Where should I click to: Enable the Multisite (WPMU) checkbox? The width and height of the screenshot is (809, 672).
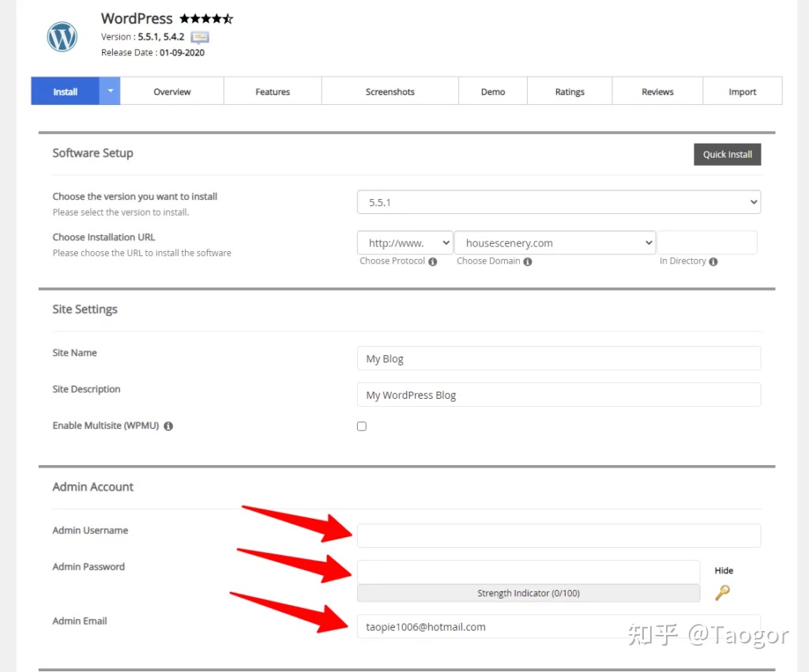(362, 426)
